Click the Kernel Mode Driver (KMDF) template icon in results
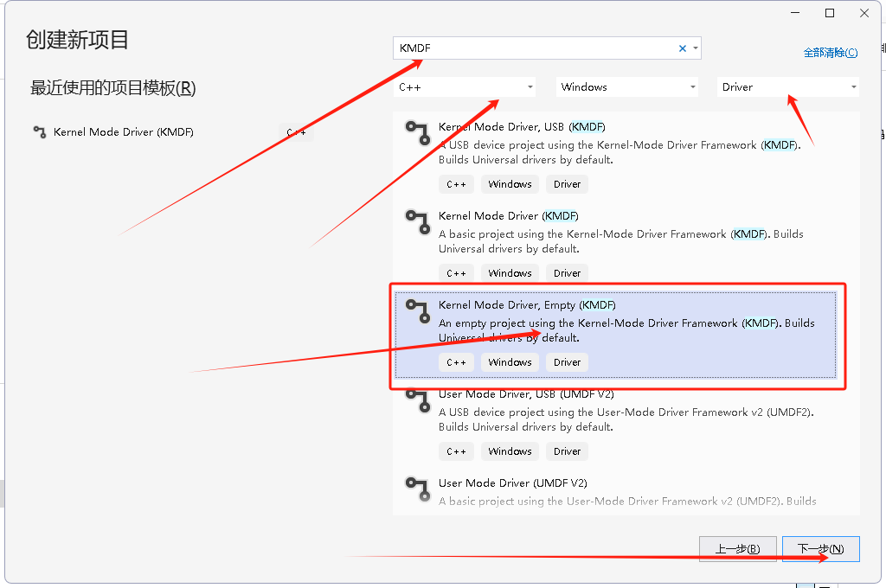Image resolution: width=886 pixels, height=588 pixels. click(418, 222)
